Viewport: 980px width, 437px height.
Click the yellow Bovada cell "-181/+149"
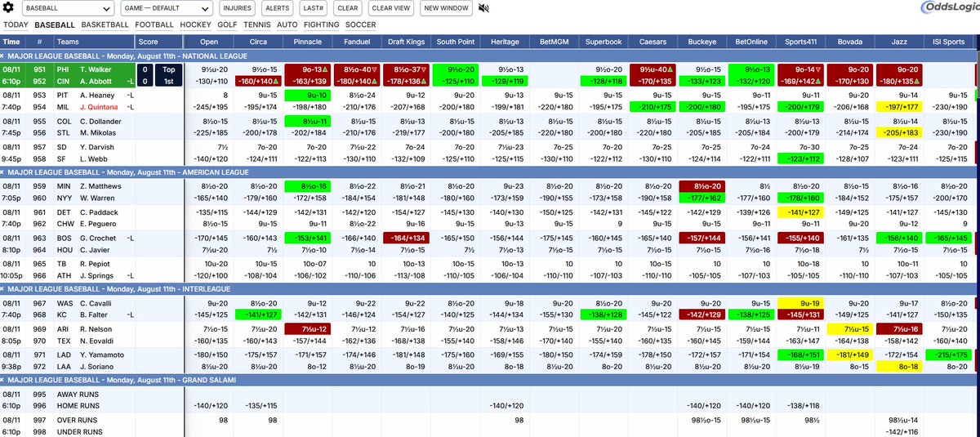pyautogui.click(x=849, y=355)
